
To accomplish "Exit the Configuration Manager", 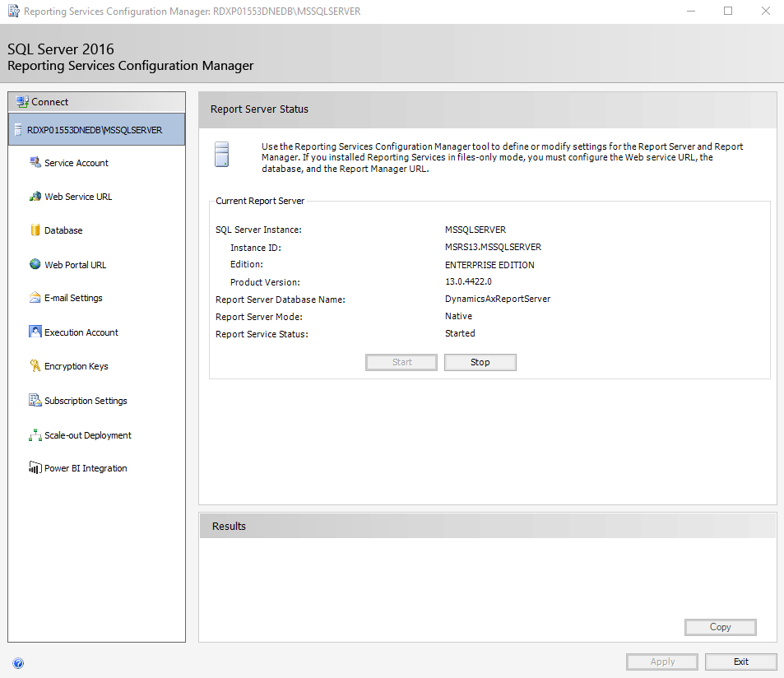I will [x=740, y=661].
